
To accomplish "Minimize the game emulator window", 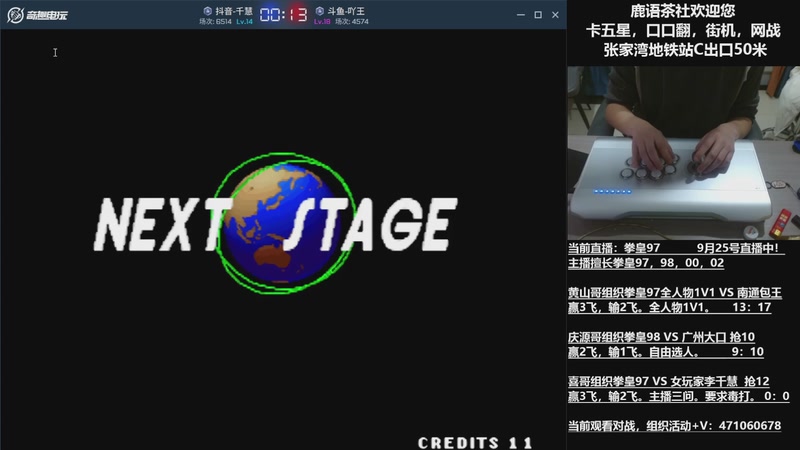I will pyautogui.click(x=520, y=15).
